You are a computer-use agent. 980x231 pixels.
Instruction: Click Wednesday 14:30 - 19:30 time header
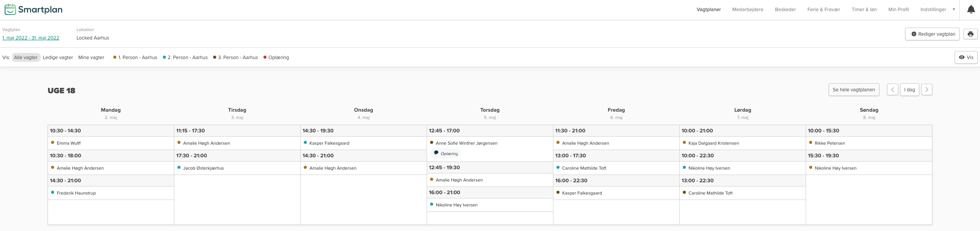(x=364, y=131)
